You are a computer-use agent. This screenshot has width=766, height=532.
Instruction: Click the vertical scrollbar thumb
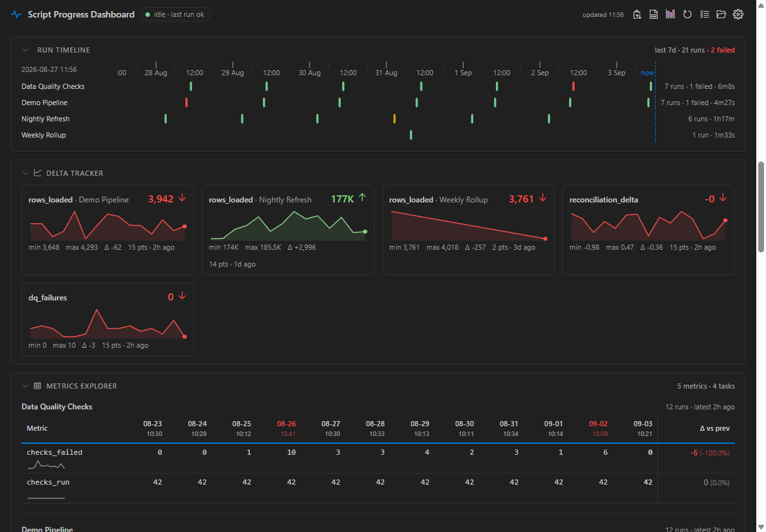point(761,207)
